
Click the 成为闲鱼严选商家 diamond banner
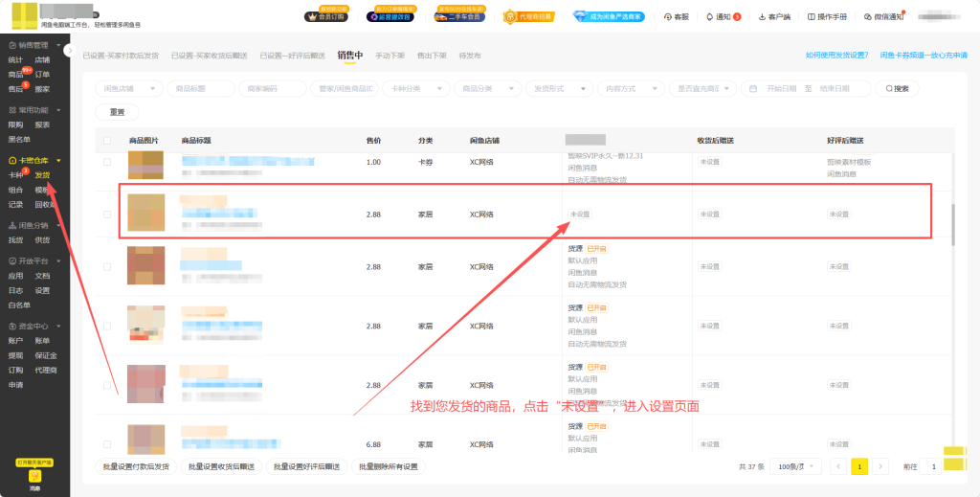pyautogui.click(x=609, y=17)
